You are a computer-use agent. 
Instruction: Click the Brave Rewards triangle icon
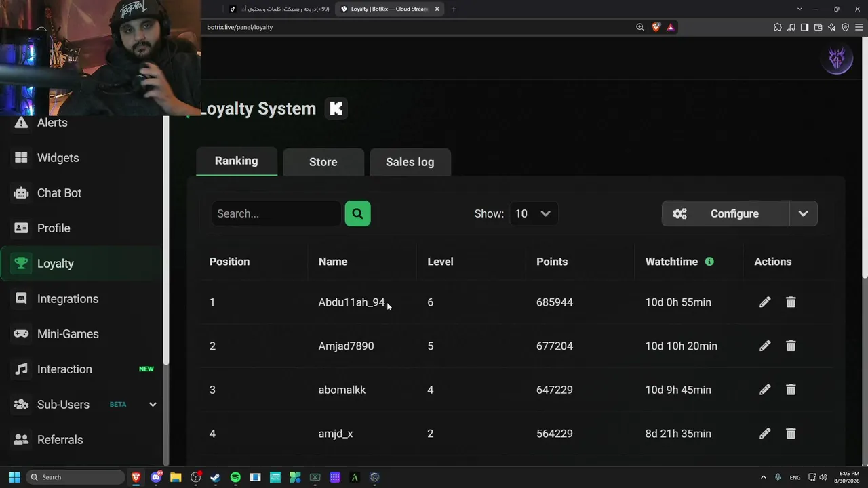click(x=671, y=27)
